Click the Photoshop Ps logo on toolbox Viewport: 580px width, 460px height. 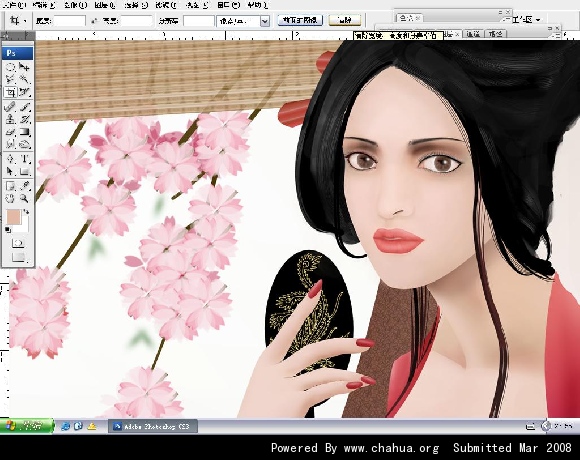click(x=18, y=53)
